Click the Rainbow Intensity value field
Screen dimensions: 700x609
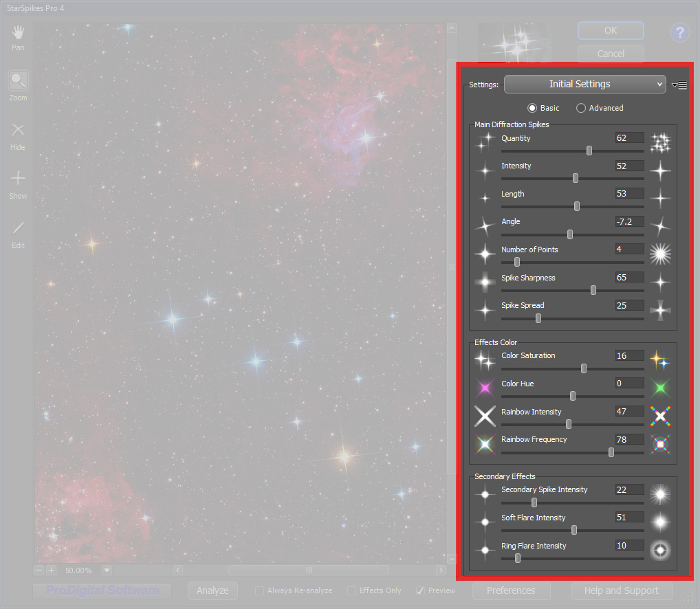[629, 411]
